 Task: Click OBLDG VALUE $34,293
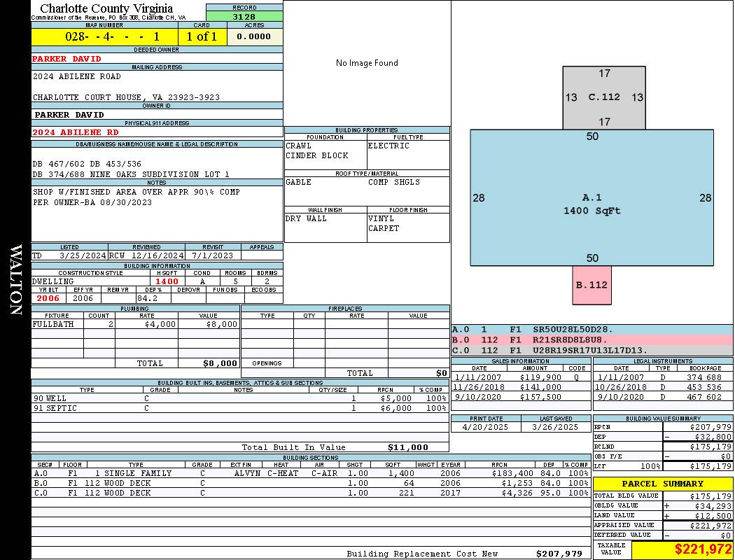(713, 506)
